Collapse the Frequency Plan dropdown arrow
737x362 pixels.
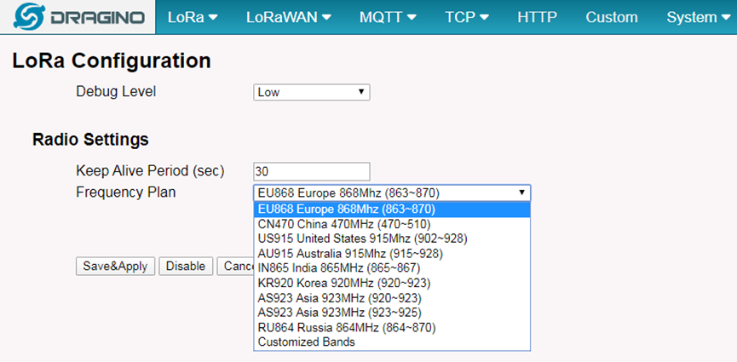point(521,193)
